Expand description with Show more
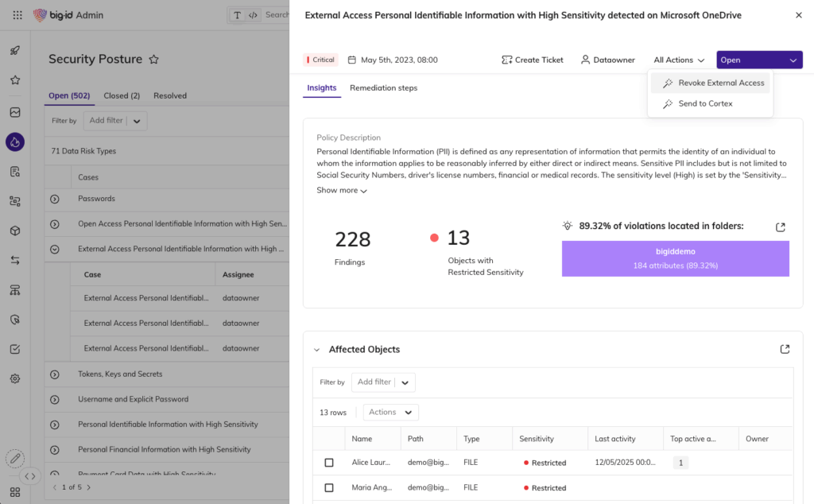The image size is (814, 504). point(342,191)
